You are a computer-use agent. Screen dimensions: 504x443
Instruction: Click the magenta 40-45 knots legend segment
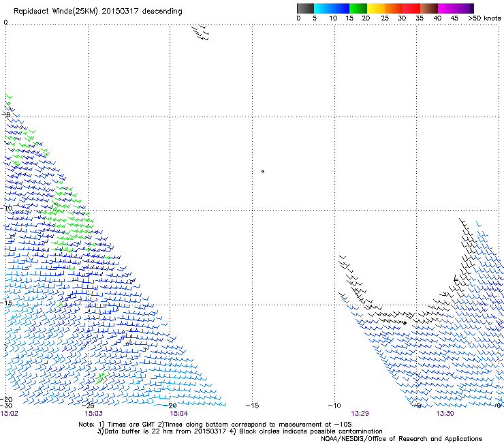click(447, 8)
